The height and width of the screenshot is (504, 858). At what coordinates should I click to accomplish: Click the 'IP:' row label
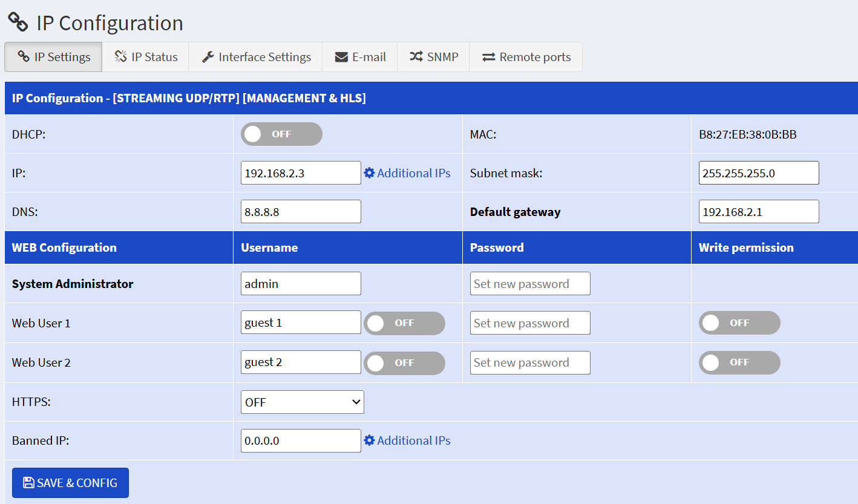(19, 173)
